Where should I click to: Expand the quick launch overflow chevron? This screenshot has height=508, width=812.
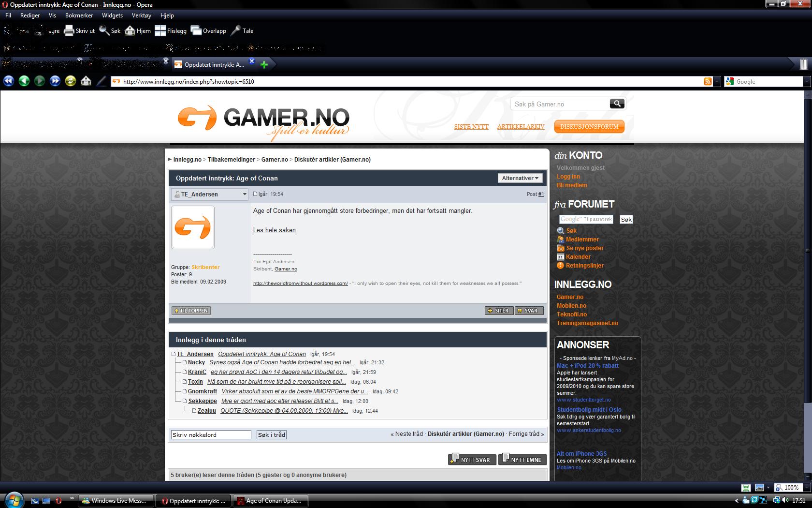[72, 498]
